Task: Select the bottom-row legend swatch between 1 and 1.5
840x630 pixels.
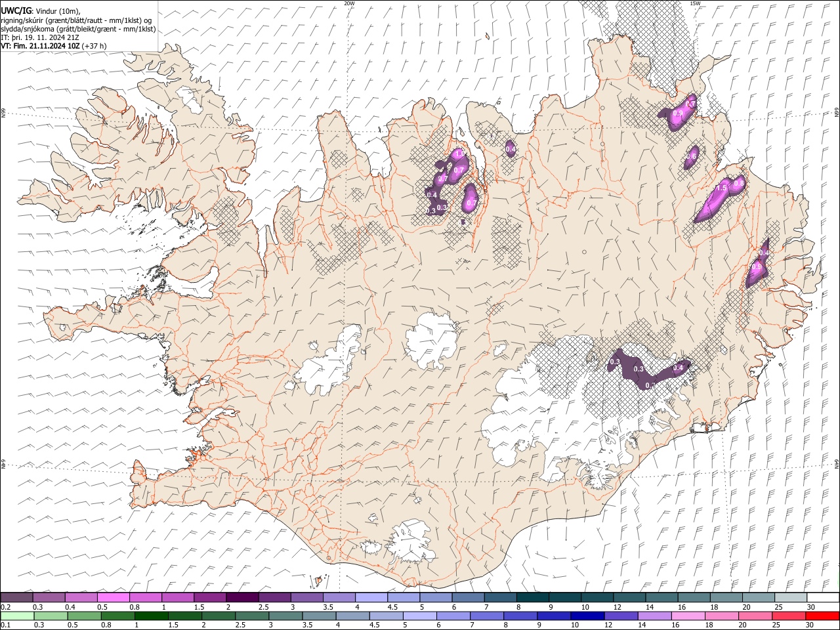Action: [152, 616]
